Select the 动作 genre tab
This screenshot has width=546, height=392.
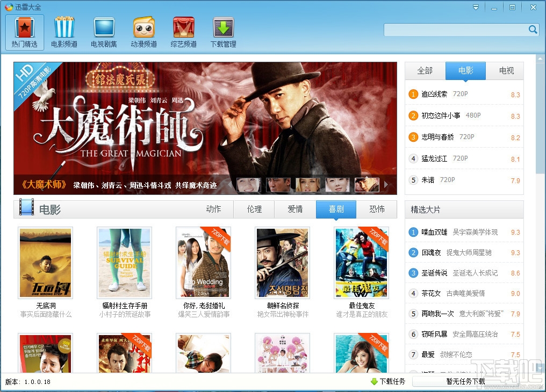pyautogui.click(x=213, y=209)
